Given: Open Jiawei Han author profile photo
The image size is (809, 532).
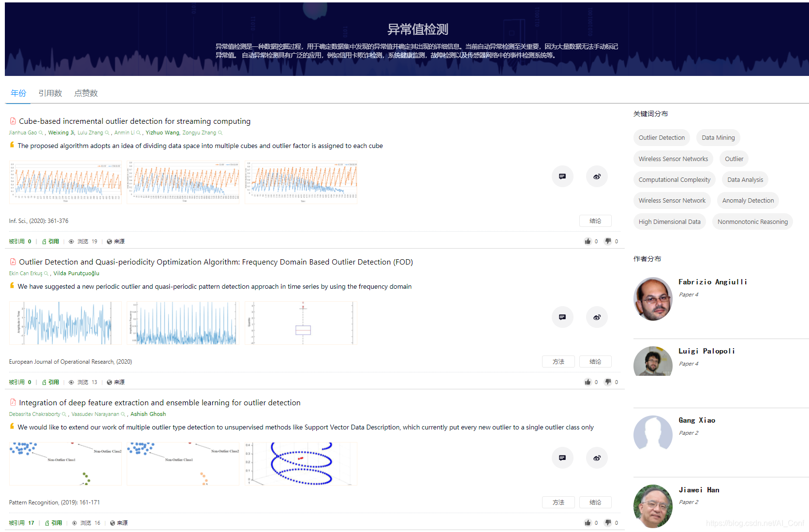Looking at the screenshot, I should 653,506.
